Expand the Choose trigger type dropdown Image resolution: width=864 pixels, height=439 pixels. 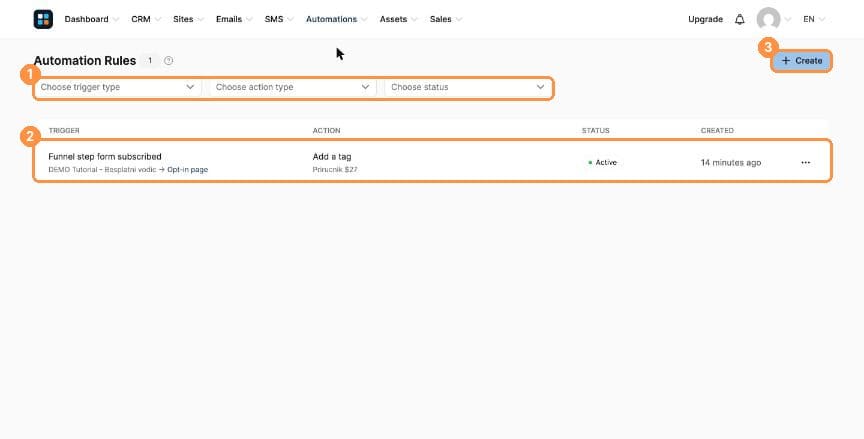(117, 87)
